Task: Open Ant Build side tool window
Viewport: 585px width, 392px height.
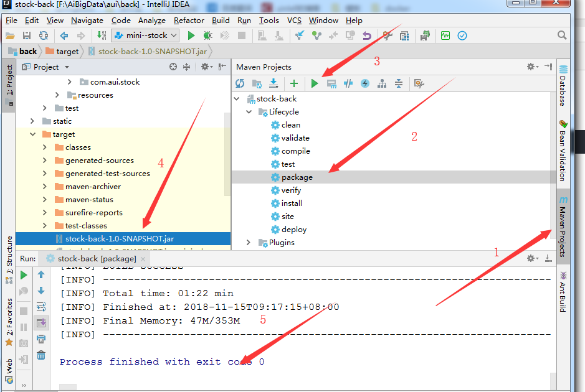Action: click(x=563, y=292)
